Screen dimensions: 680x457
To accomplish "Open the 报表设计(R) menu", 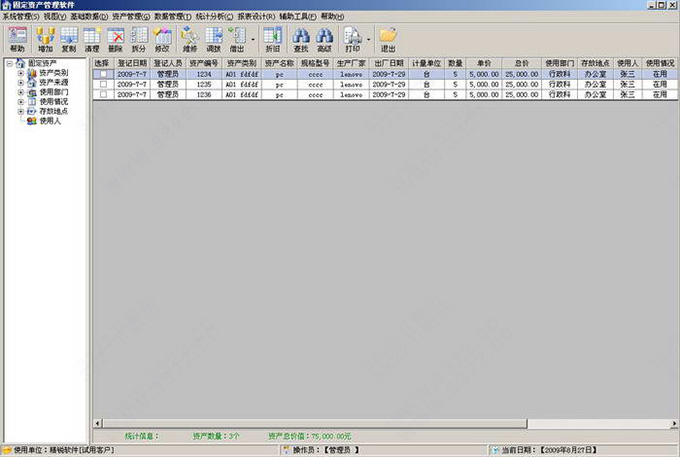I will (256, 16).
